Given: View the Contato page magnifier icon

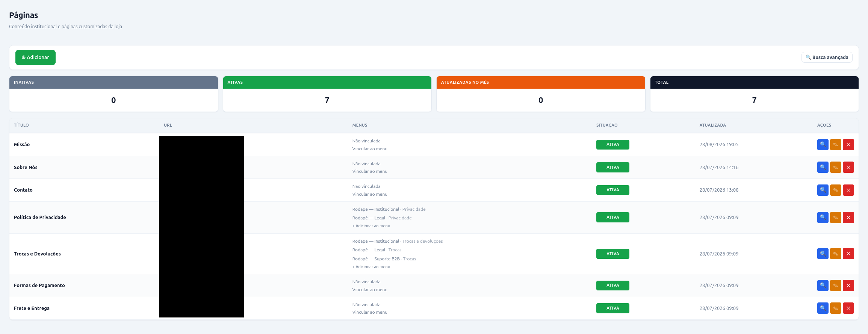Looking at the screenshot, I should click(x=823, y=190).
